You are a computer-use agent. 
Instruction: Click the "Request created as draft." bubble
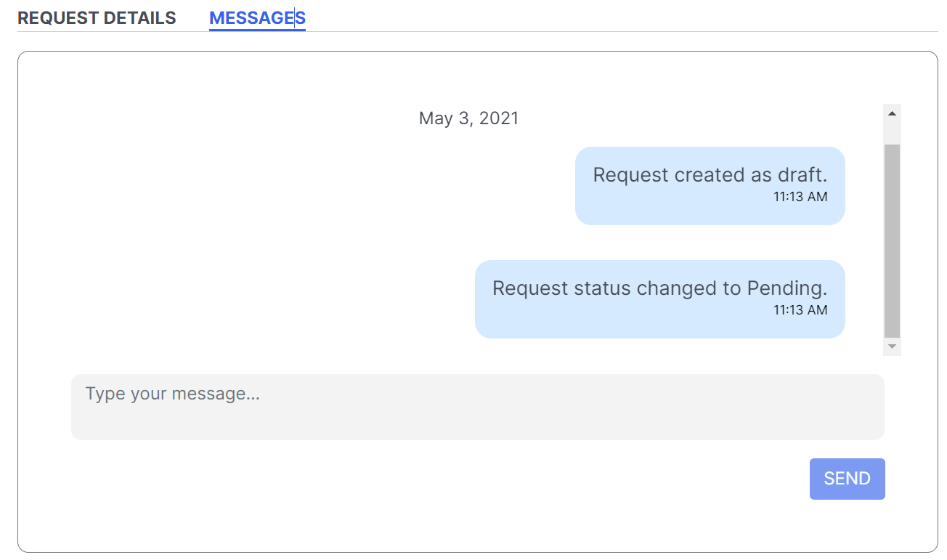pos(710,185)
